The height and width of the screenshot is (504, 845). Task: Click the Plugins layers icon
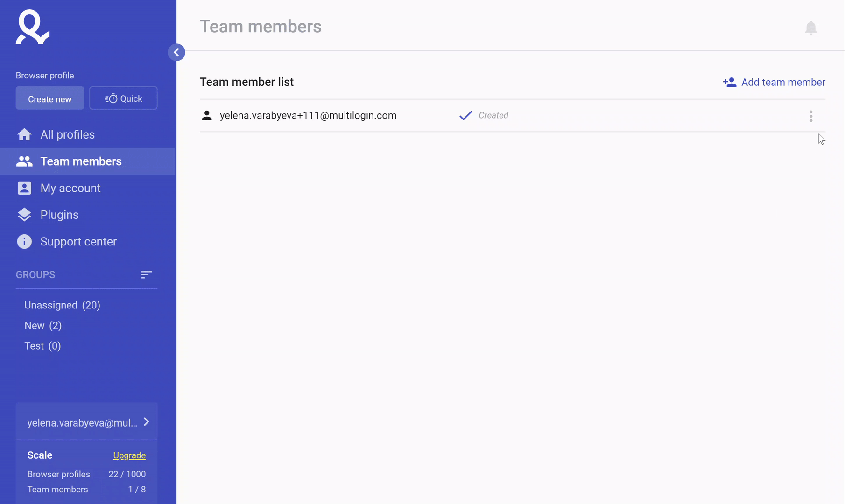[24, 215]
